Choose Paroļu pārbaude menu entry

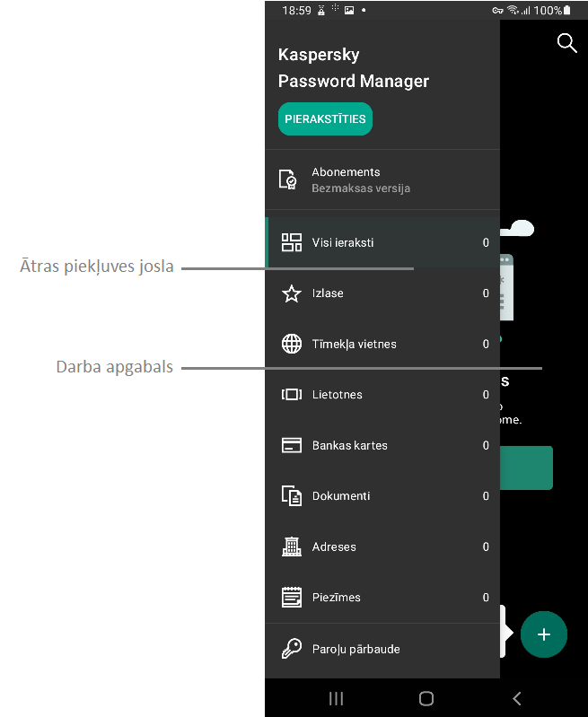355,649
